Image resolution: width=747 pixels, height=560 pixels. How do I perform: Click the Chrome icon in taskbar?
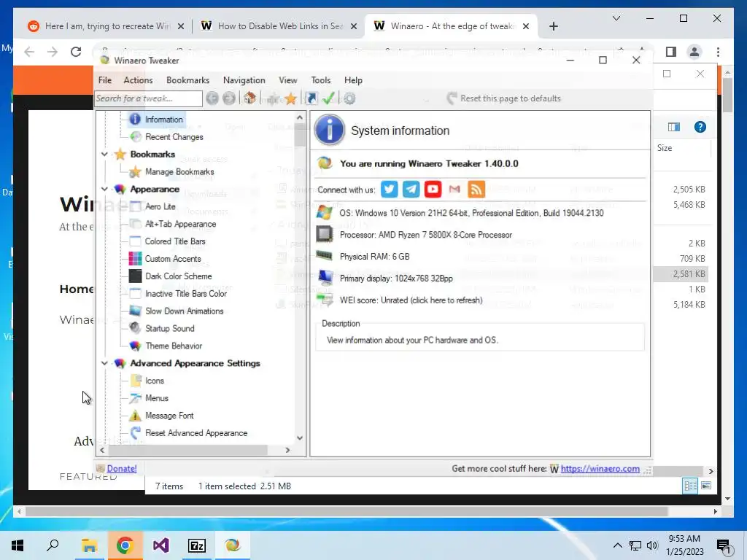tap(125, 545)
